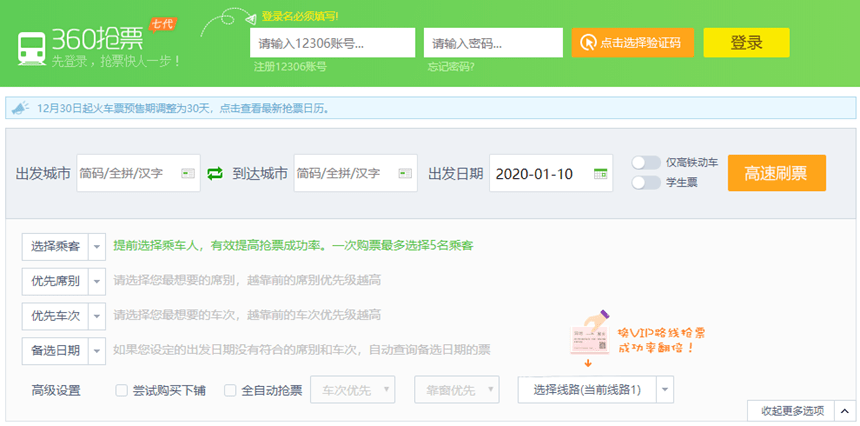Image resolution: width=860 pixels, height=426 pixels.
Task: Swap departure and arrival cities icon
Action: [215, 174]
